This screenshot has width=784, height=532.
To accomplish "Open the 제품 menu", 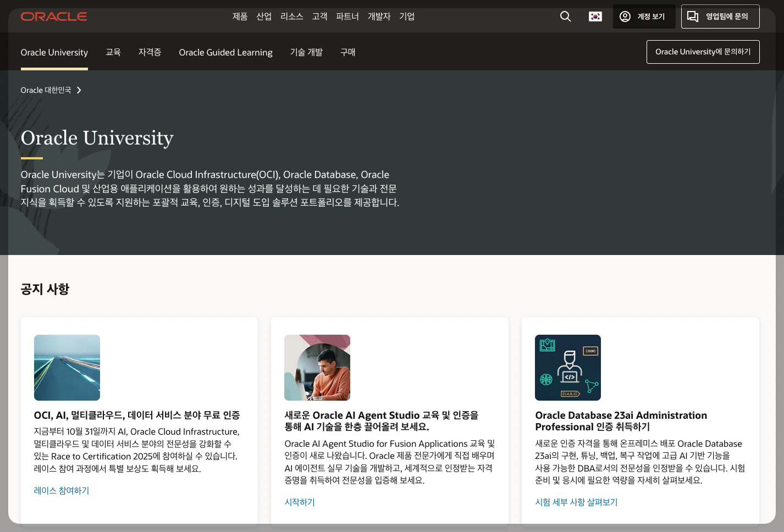I will click(x=240, y=16).
